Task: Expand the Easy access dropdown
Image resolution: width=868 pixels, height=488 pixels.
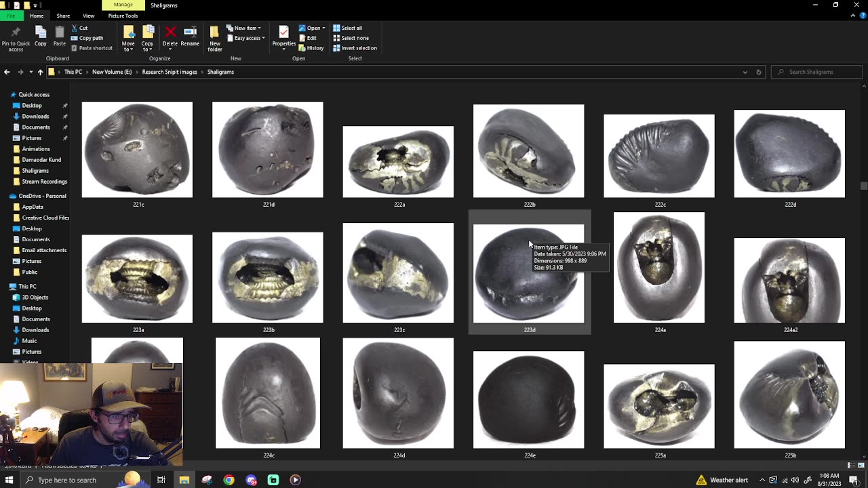Action: coord(247,38)
